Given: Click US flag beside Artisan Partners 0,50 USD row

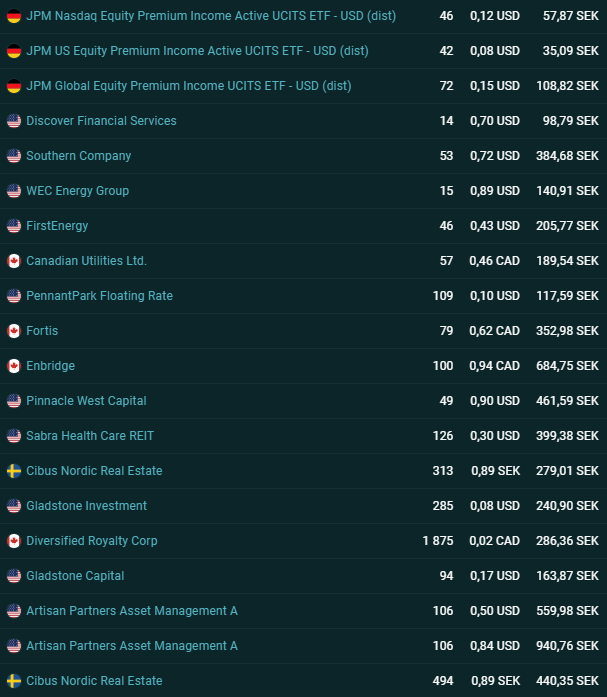Looking at the screenshot, I should [14, 611].
